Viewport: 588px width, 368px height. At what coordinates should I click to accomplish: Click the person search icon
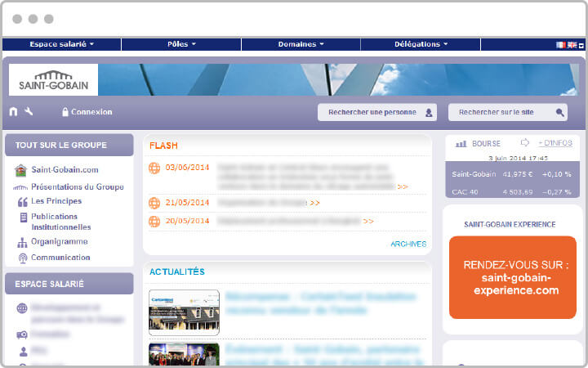[x=429, y=112]
